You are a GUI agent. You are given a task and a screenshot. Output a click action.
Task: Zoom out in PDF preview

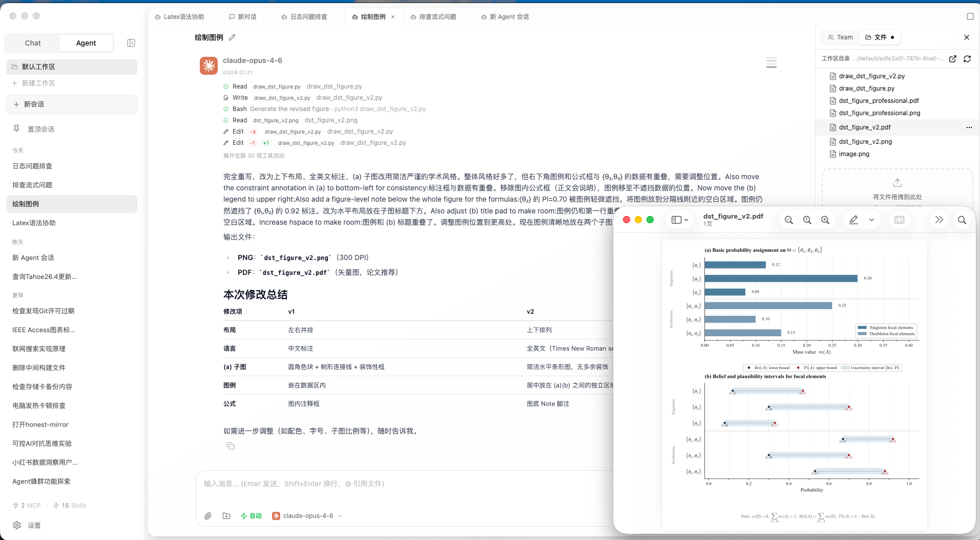tap(788, 220)
